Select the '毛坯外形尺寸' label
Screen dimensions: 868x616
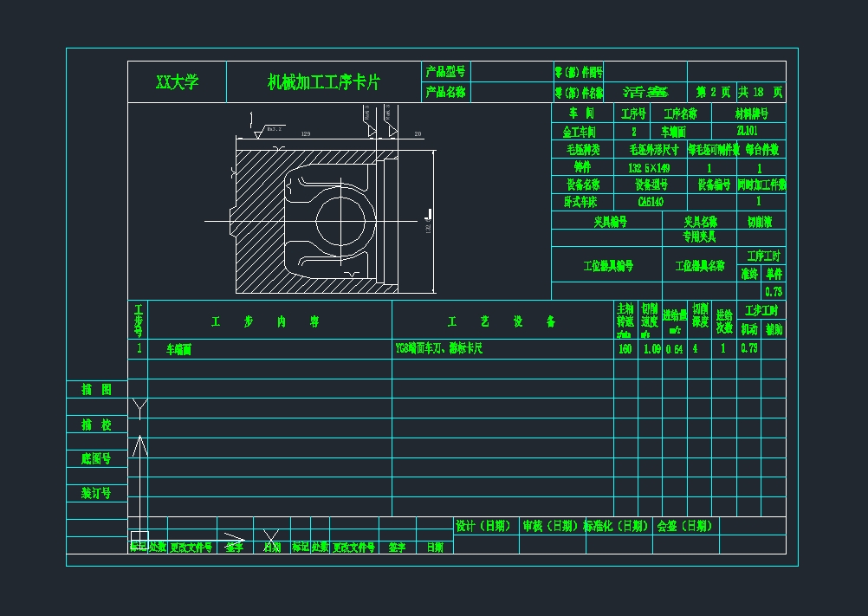coord(654,149)
